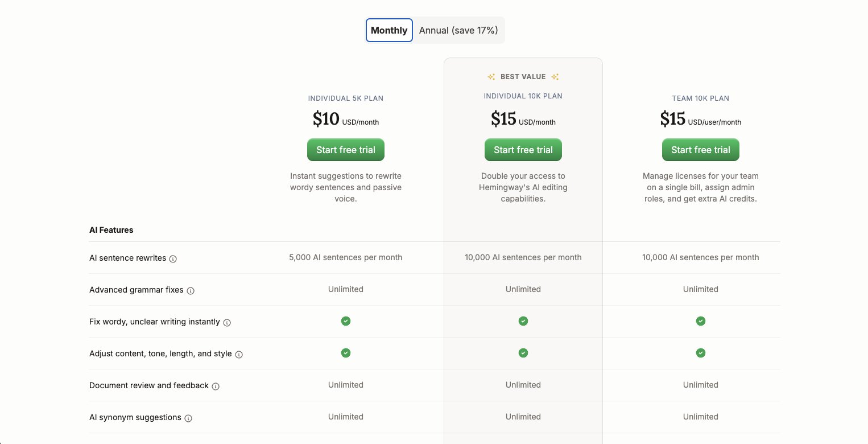
Task: Click the Individual 10K plan header label
Action: pyautogui.click(x=523, y=96)
